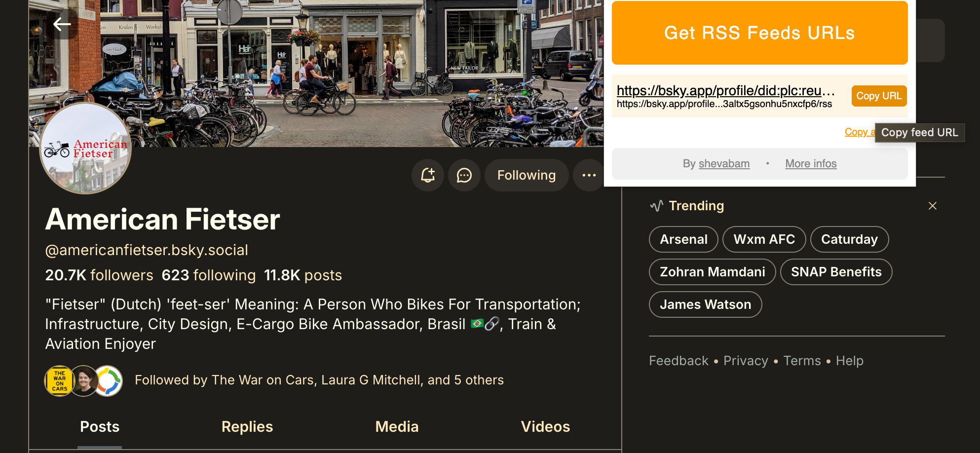Select the SNAP Benefits trending topic

click(836, 272)
